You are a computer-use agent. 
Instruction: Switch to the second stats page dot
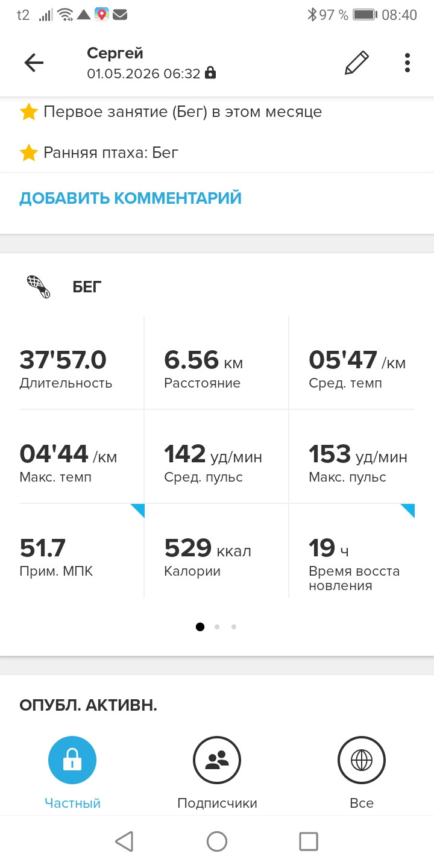pyautogui.click(x=217, y=627)
